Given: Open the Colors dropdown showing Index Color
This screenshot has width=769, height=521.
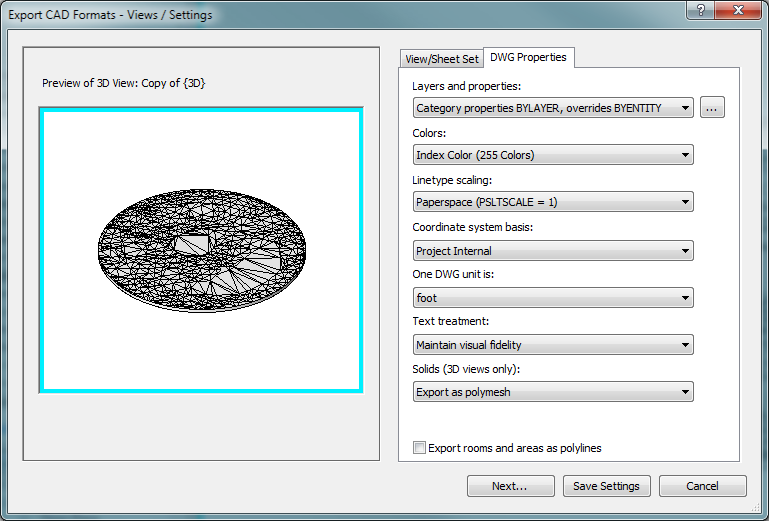Looking at the screenshot, I should [553, 155].
